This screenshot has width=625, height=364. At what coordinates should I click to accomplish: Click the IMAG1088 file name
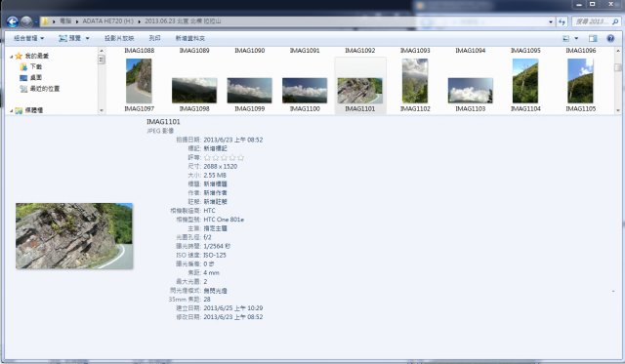click(139, 51)
